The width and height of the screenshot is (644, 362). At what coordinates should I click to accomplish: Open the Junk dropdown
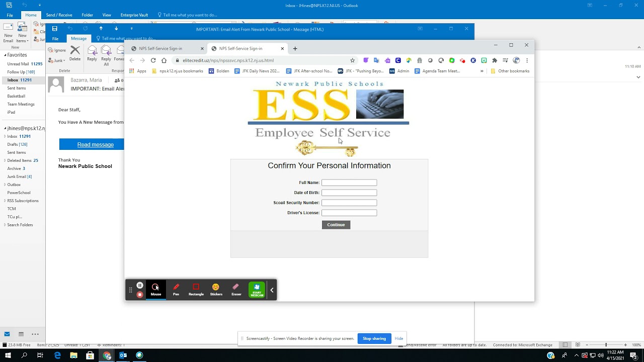pos(57,60)
